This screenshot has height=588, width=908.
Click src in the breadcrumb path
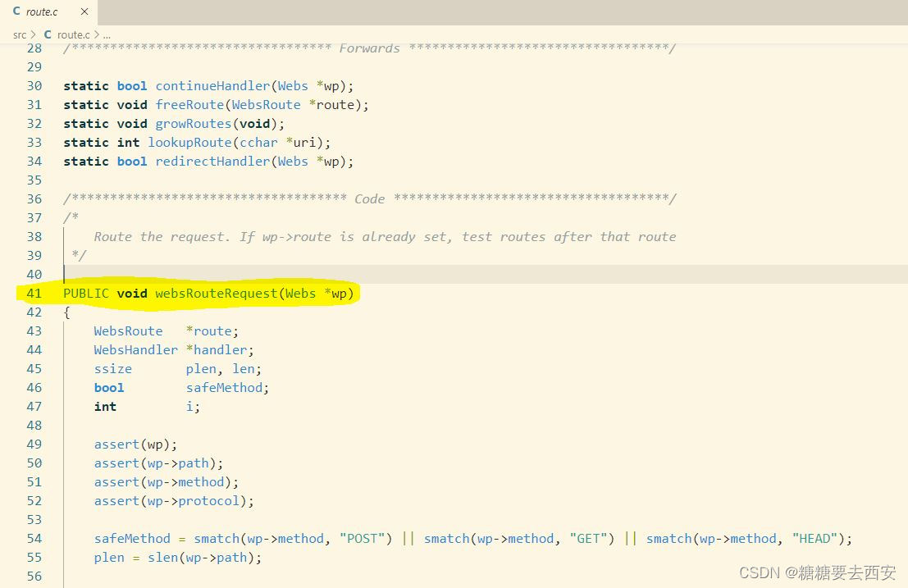19,34
